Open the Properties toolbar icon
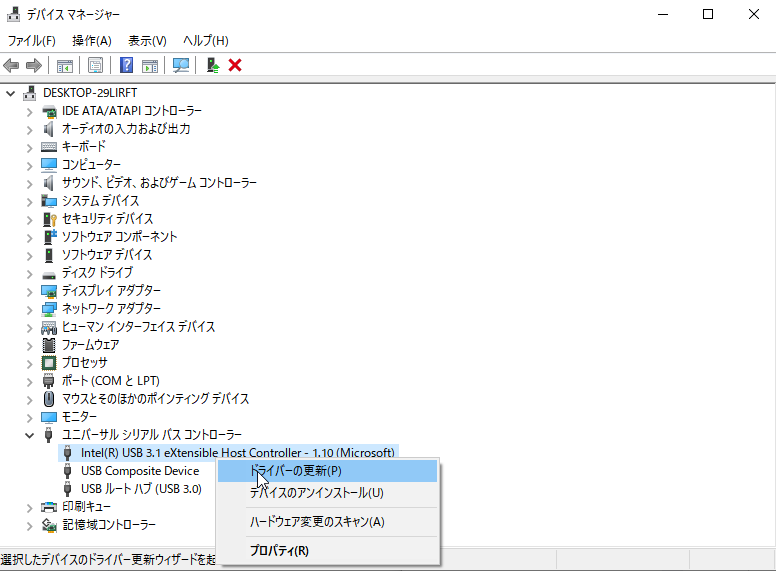Viewport: 776px width, 571px height. [96, 65]
